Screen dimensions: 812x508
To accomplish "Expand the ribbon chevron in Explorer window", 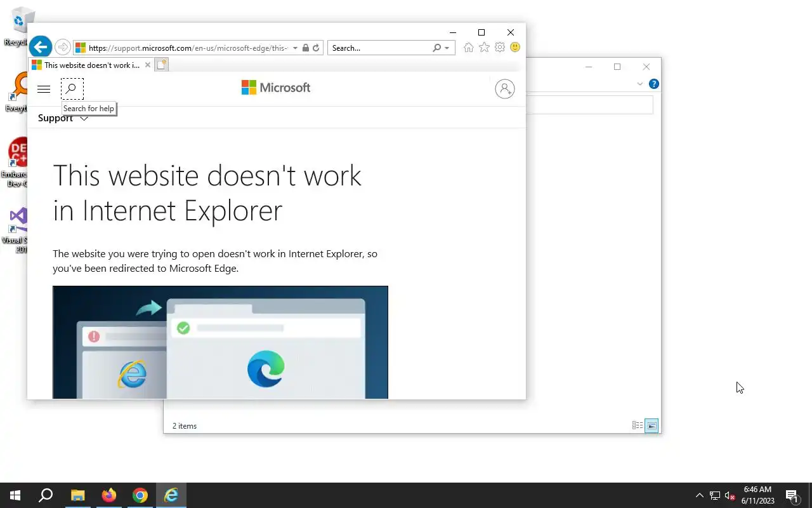I will 639,84.
